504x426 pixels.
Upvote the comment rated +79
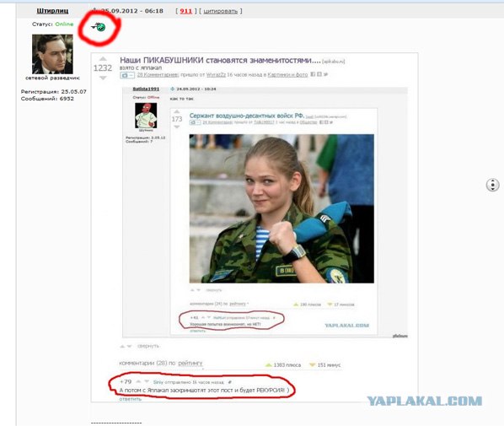[x=138, y=381]
